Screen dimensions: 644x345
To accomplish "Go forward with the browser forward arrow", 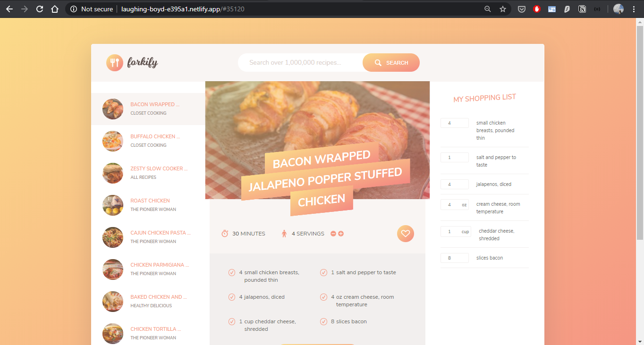I will pos(25,9).
